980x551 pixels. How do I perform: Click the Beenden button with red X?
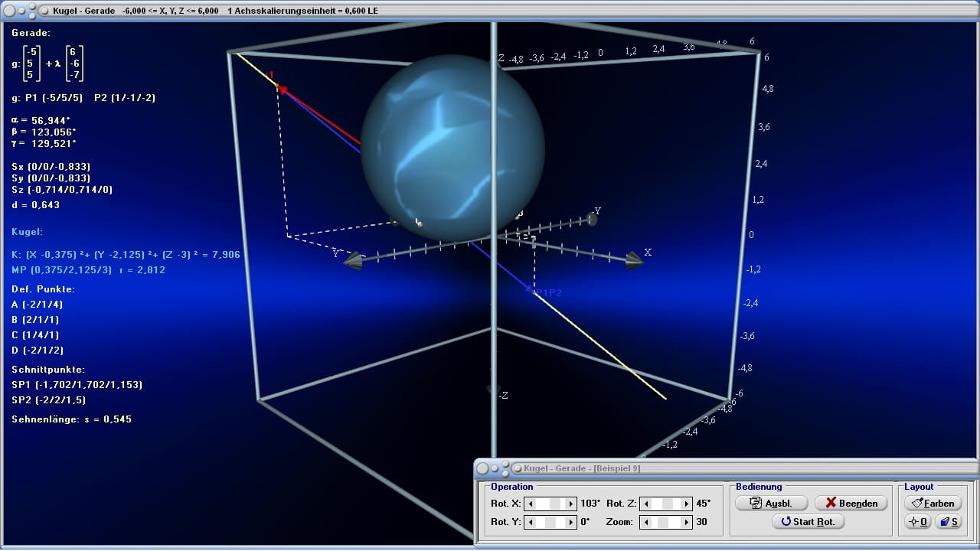click(851, 504)
